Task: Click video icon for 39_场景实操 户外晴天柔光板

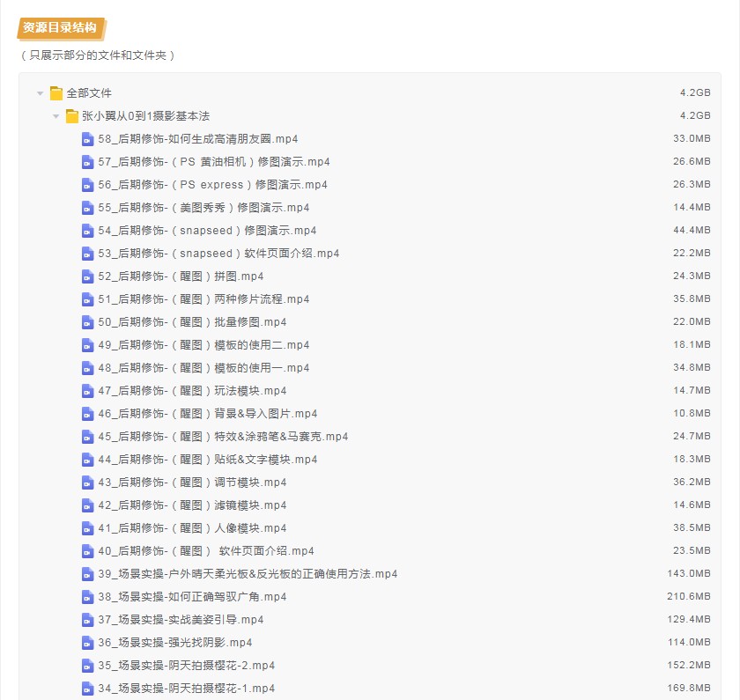Action: pyautogui.click(x=88, y=574)
